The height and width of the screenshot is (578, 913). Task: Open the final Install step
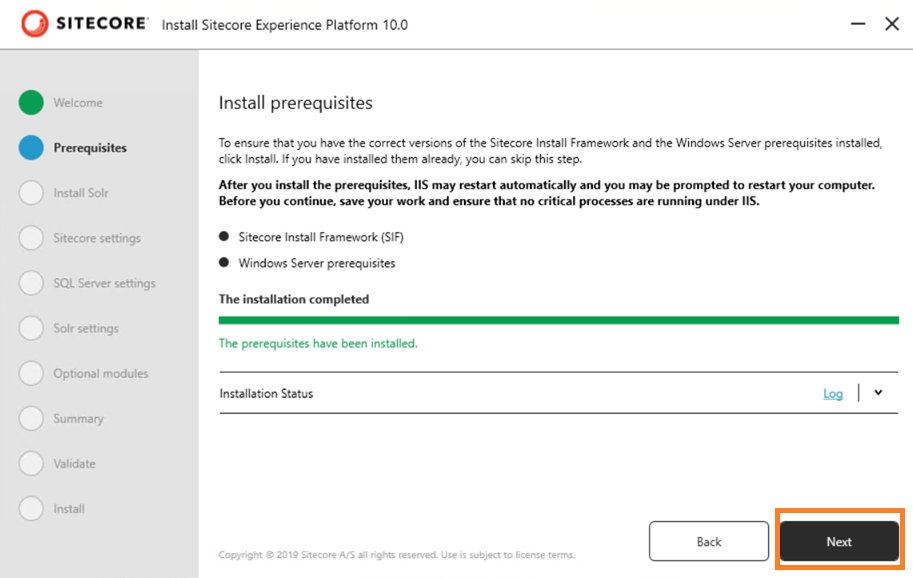(x=69, y=509)
